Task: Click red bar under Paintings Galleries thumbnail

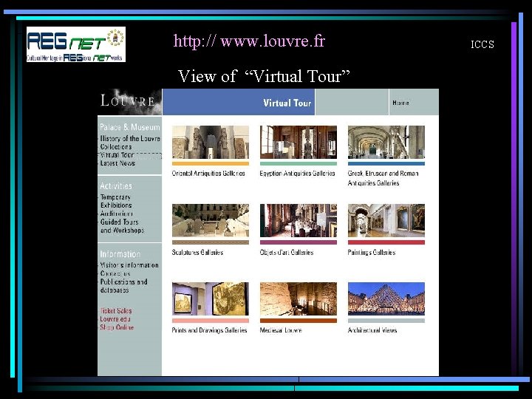Action: point(386,242)
